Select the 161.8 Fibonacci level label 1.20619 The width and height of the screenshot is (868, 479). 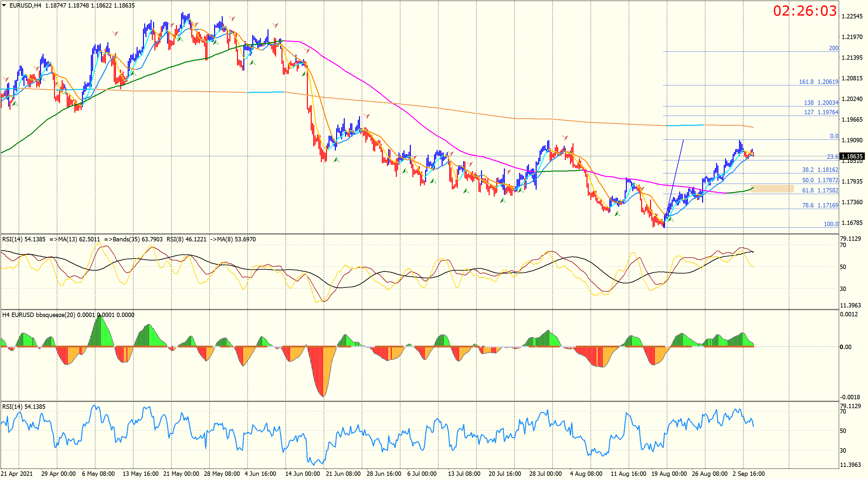click(x=818, y=82)
